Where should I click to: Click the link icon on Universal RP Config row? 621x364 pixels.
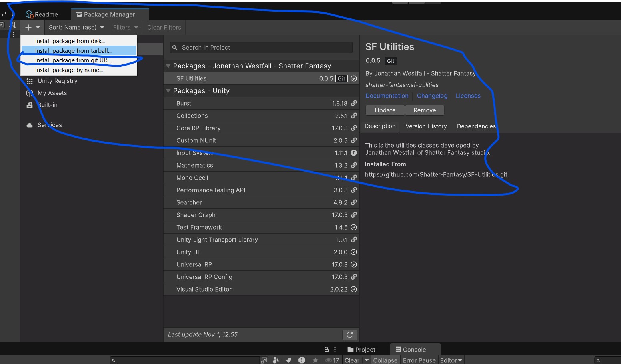point(354,277)
